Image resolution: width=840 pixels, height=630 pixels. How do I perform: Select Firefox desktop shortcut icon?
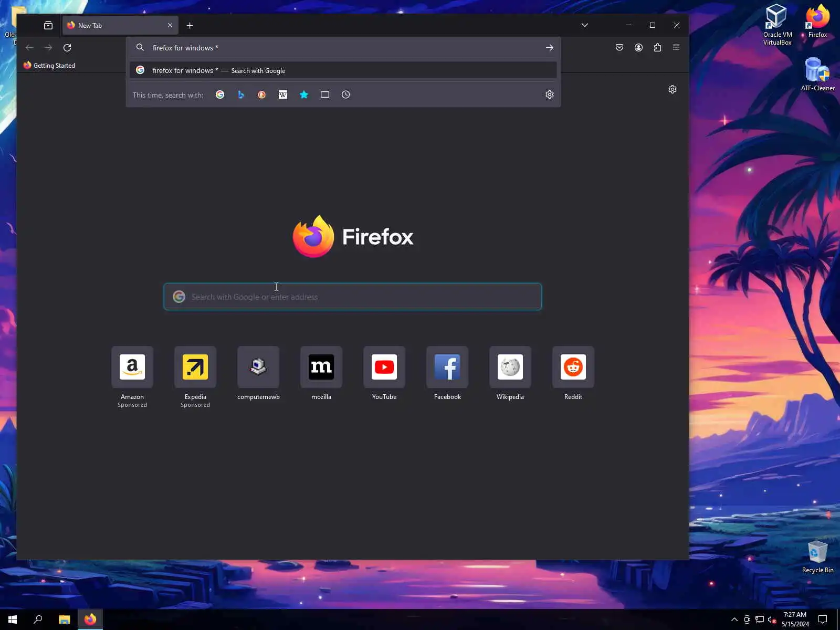(817, 21)
